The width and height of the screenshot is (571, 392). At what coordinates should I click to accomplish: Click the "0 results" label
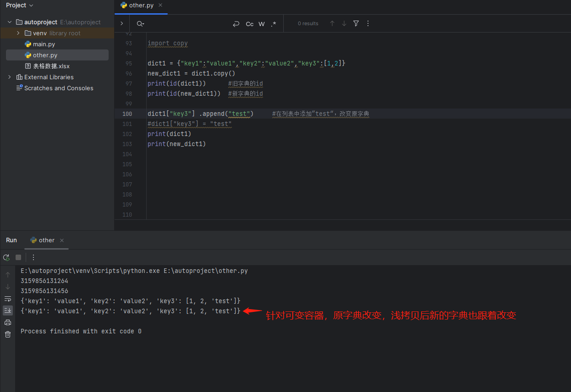pos(308,23)
